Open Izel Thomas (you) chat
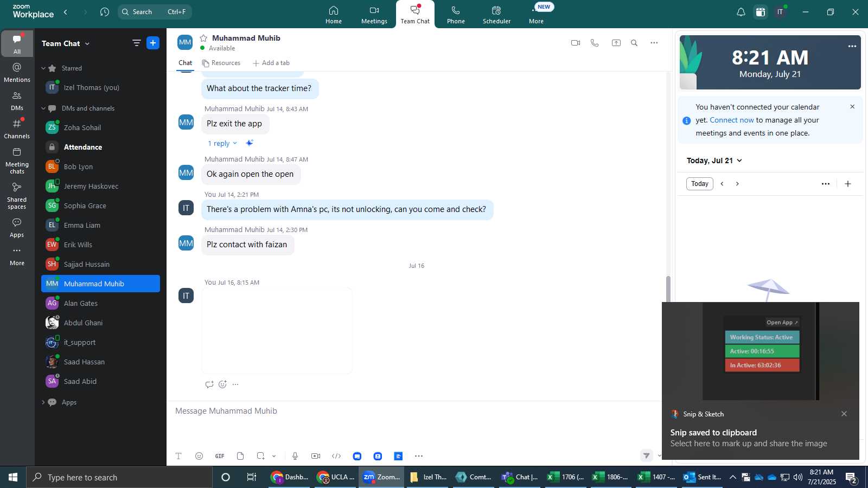This screenshot has width=868, height=488. point(100,88)
